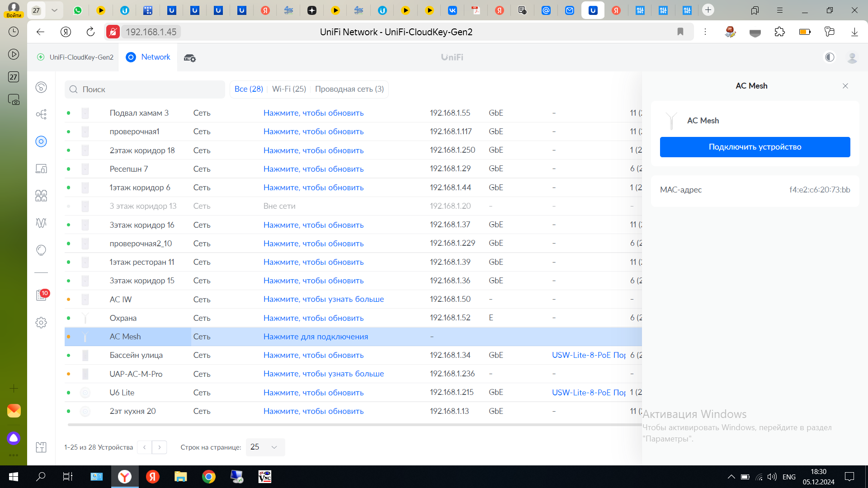
Task: Open rows per page dropdown showing 25
Action: 265,447
